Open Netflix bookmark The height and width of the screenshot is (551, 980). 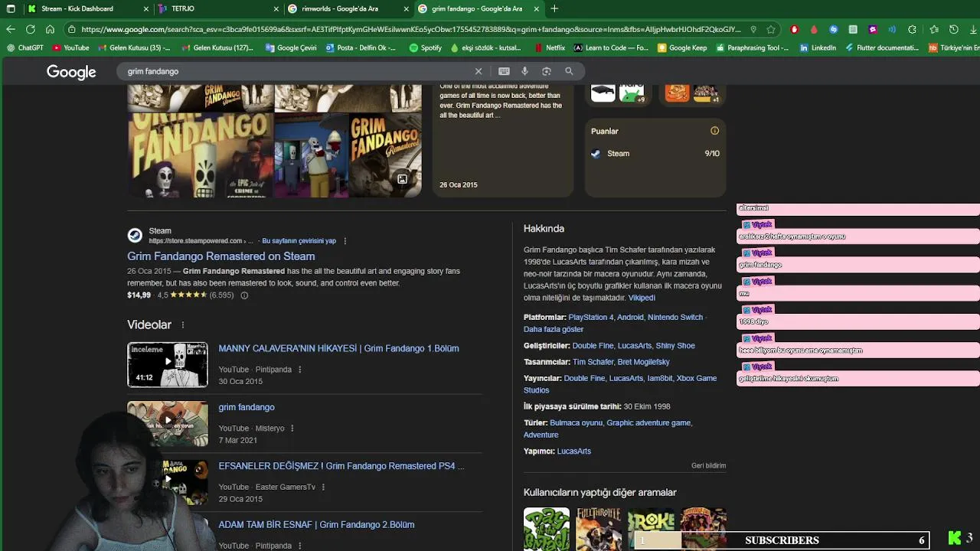click(x=549, y=47)
